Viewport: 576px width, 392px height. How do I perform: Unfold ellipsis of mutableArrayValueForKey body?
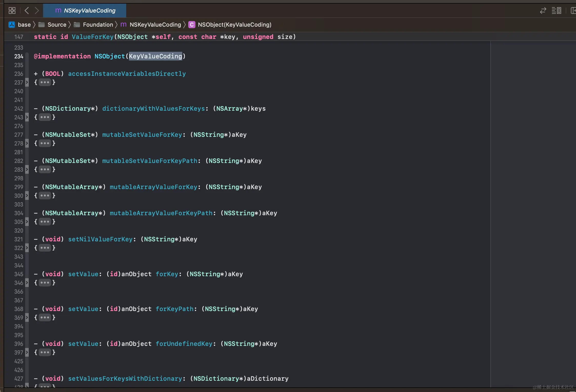pos(45,196)
